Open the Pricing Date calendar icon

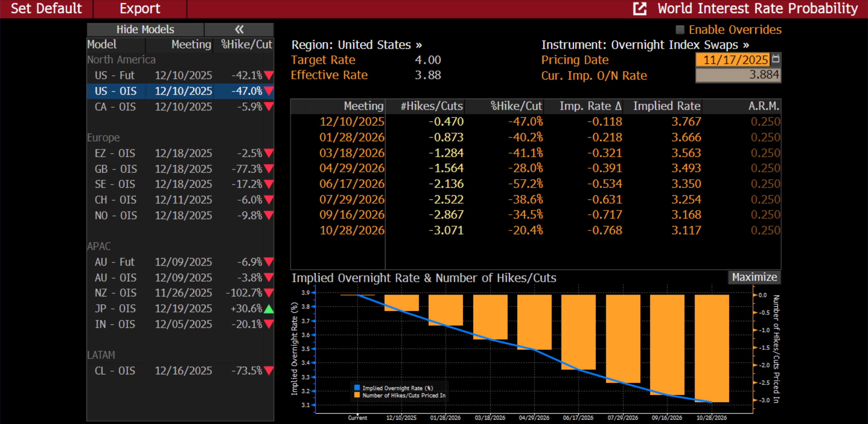point(776,59)
